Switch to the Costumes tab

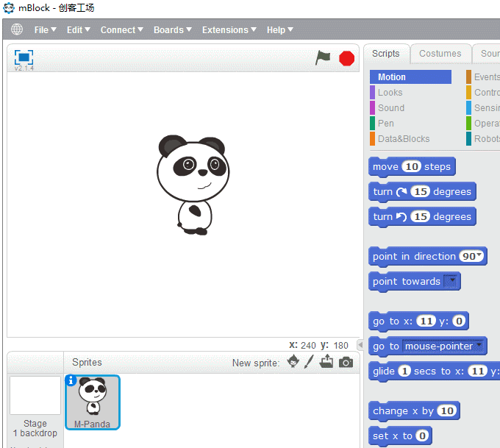[x=440, y=54]
